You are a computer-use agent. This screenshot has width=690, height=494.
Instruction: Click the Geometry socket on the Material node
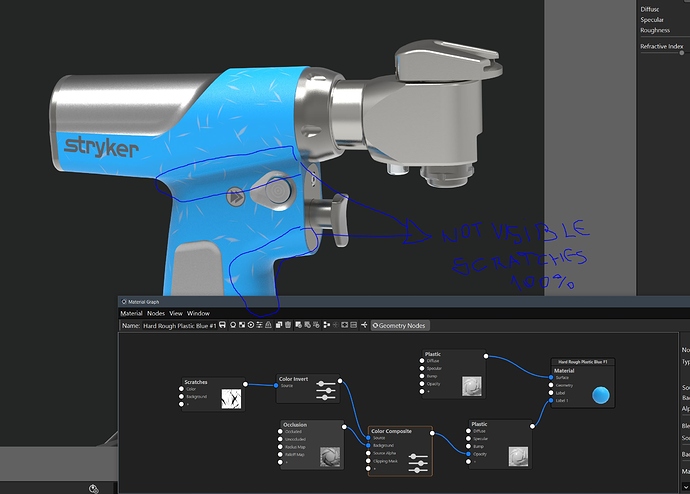(x=551, y=385)
